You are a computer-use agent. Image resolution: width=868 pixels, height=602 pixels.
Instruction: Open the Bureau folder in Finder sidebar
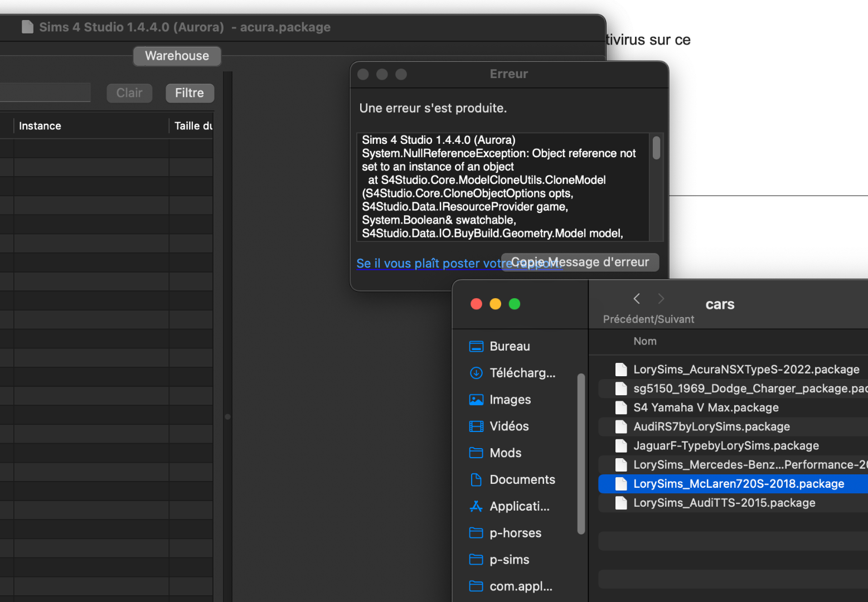(508, 346)
